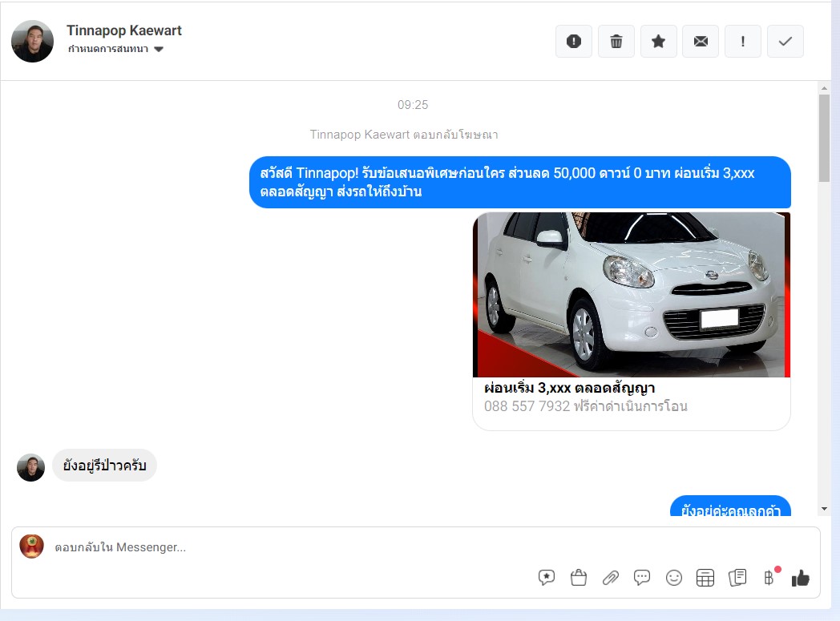This screenshot has height=621, width=840.
Task: Click the customer avatar next to message
Action: (31, 467)
